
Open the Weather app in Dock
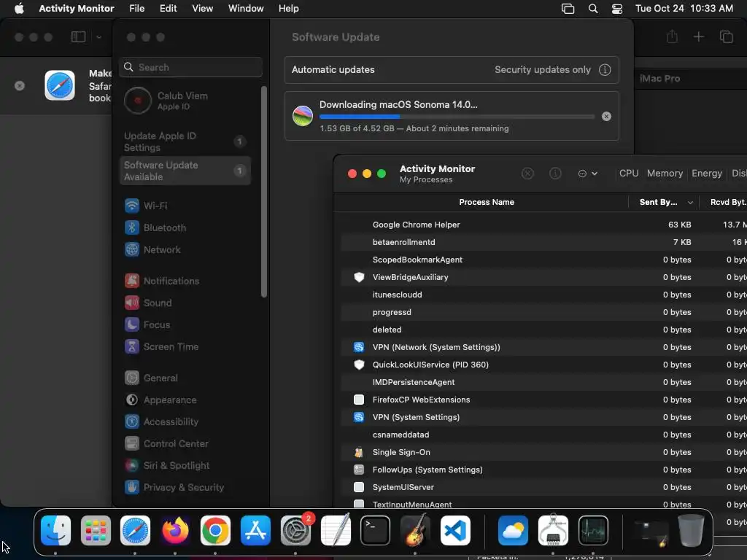pos(513,530)
